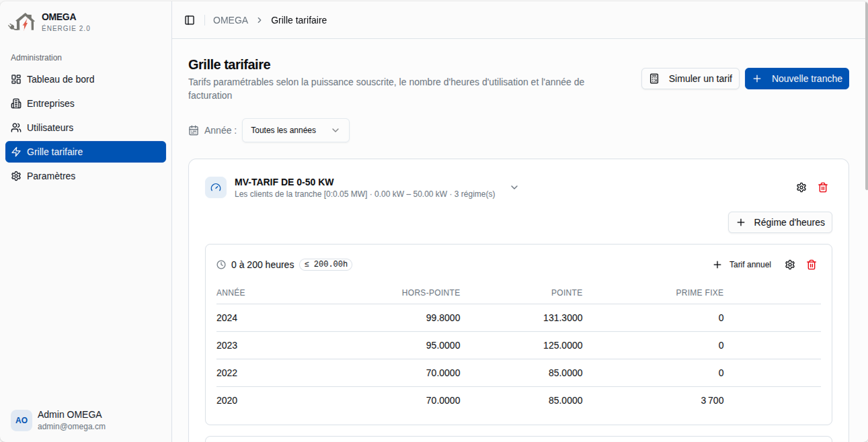Viewport: 868px width, 442px height.
Task: Click the Entreprises building icon
Action: 16,103
